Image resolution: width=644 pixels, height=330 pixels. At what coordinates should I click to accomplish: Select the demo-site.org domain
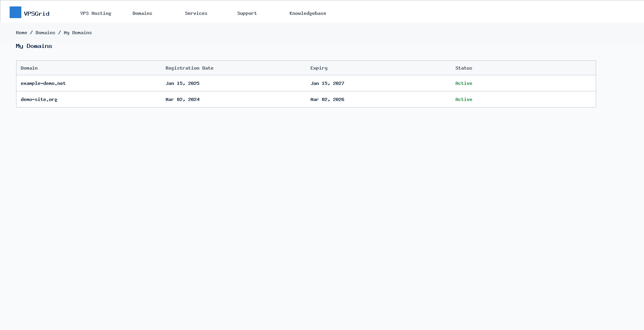[39, 99]
